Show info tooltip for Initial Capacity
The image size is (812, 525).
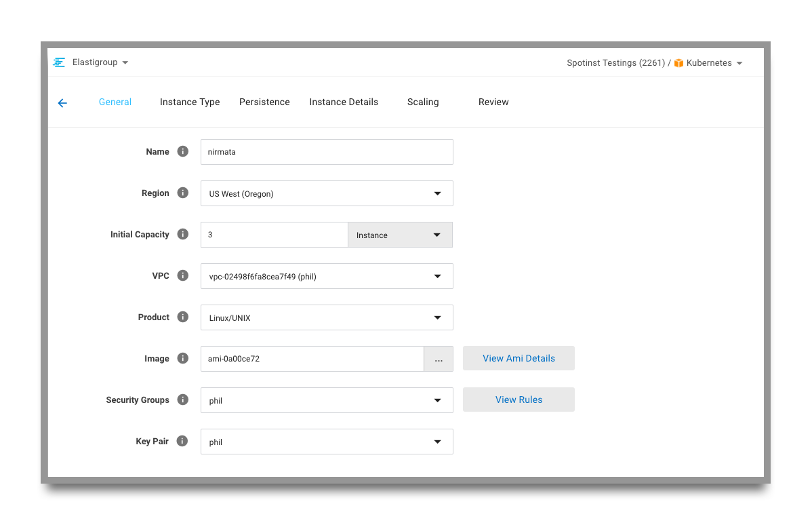183,234
